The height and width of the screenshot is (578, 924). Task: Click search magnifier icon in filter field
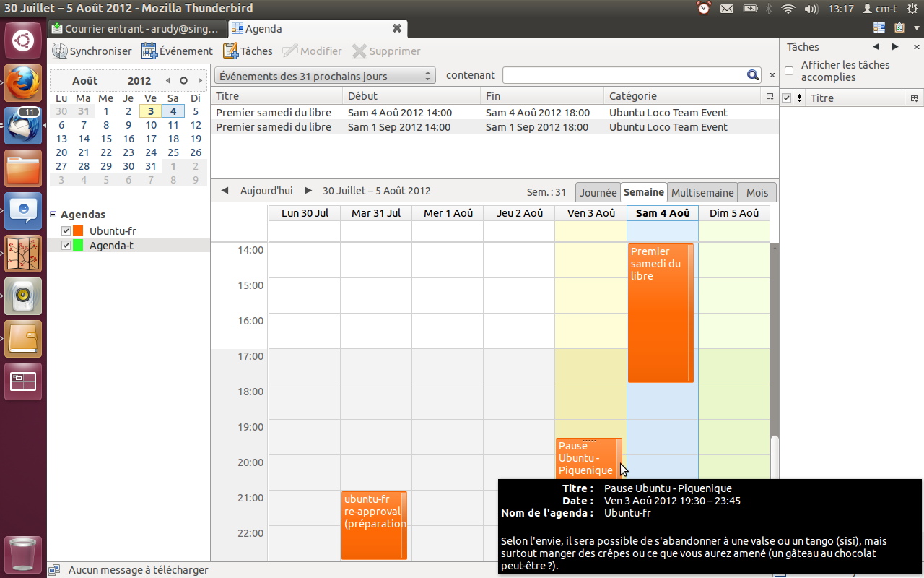752,75
